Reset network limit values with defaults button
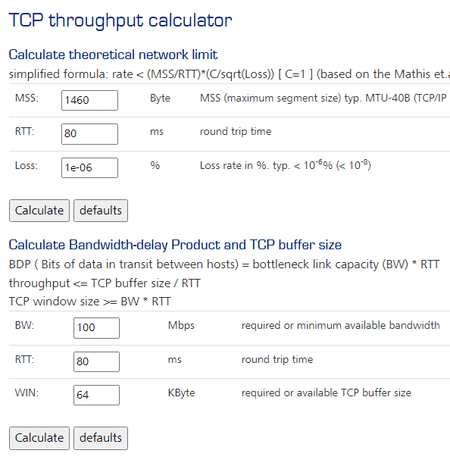 click(100, 210)
